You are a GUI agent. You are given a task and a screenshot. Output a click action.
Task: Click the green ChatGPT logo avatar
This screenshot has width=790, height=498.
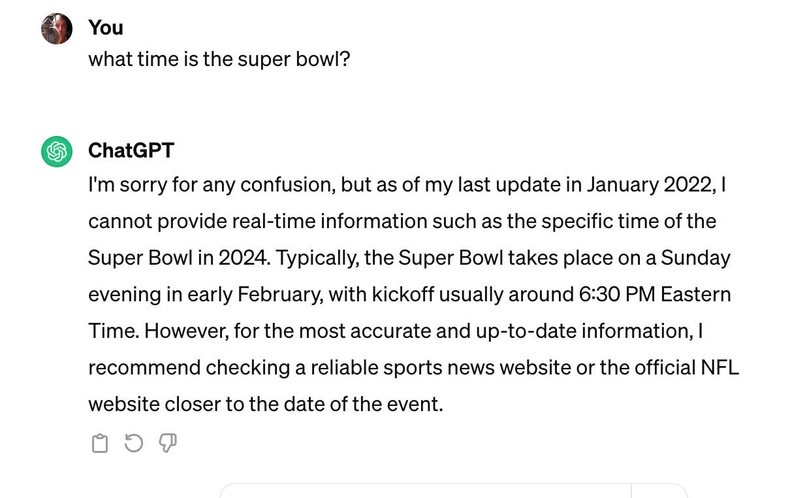(x=57, y=151)
